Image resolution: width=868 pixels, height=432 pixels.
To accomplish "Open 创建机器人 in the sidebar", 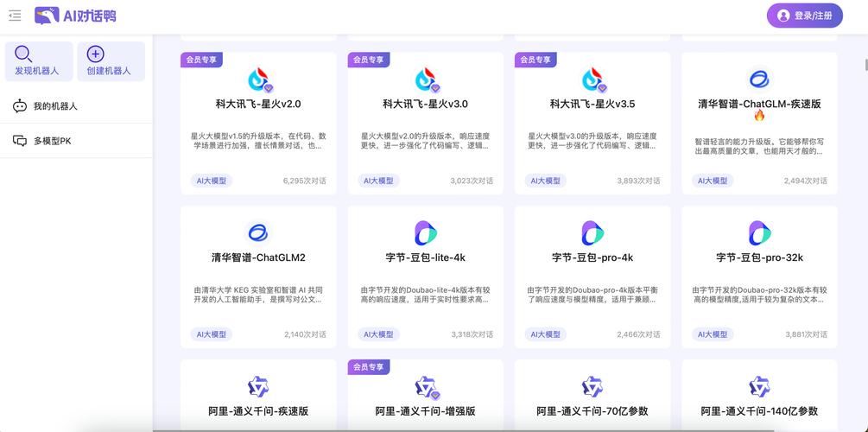I will [x=111, y=61].
